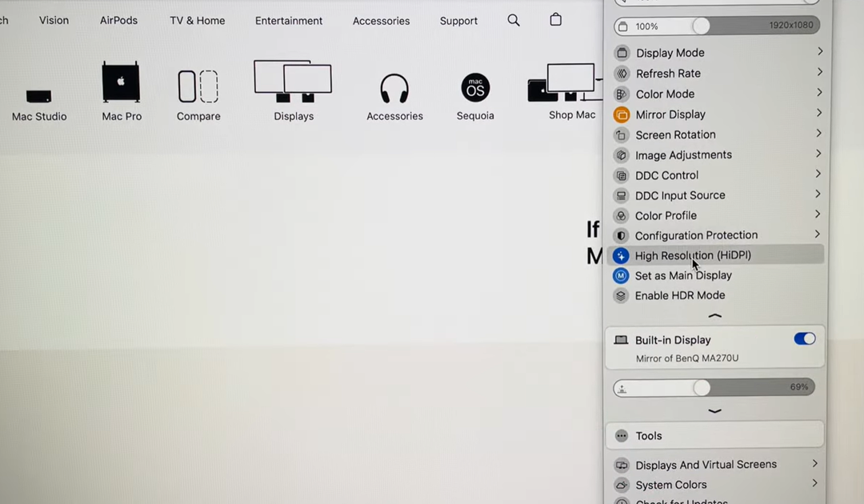864x504 pixels.
Task: Collapse the section with the chevron above Tools
Action: (x=714, y=410)
